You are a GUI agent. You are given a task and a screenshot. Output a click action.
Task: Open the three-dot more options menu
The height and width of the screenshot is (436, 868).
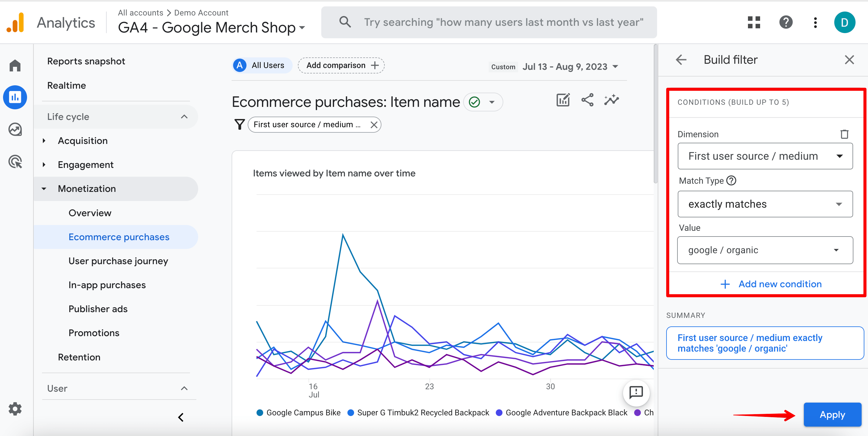(x=815, y=22)
